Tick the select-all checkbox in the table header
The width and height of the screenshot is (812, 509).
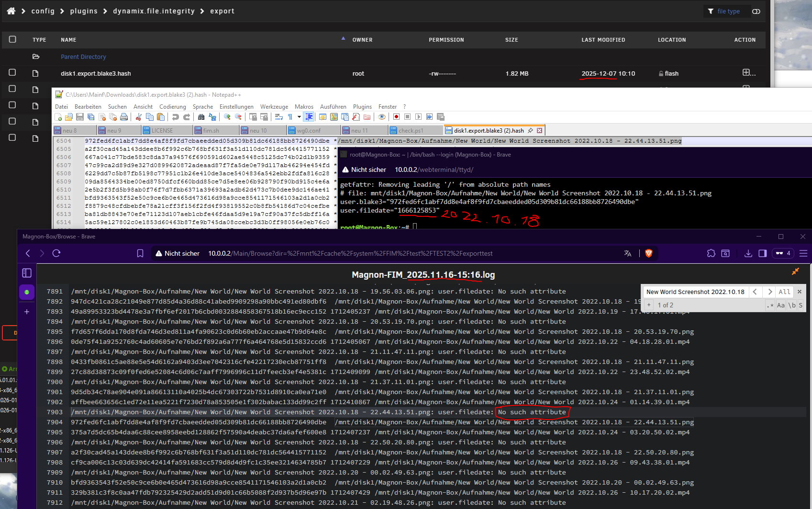coord(12,39)
